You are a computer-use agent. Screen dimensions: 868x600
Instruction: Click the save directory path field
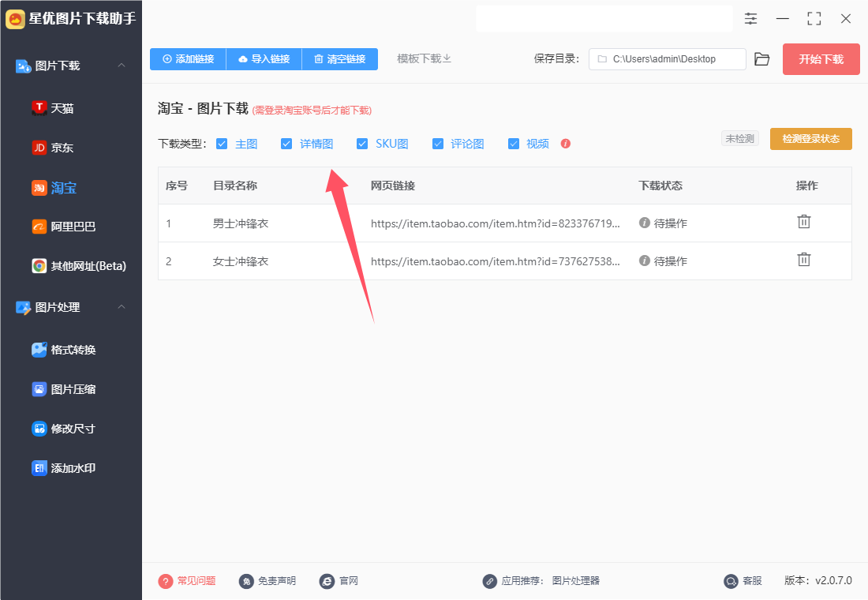[x=668, y=59]
